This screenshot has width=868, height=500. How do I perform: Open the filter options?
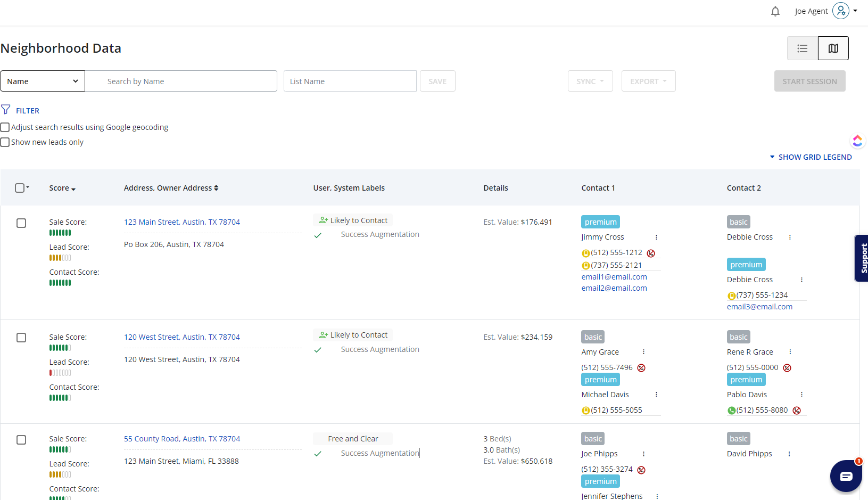tap(21, 110)
